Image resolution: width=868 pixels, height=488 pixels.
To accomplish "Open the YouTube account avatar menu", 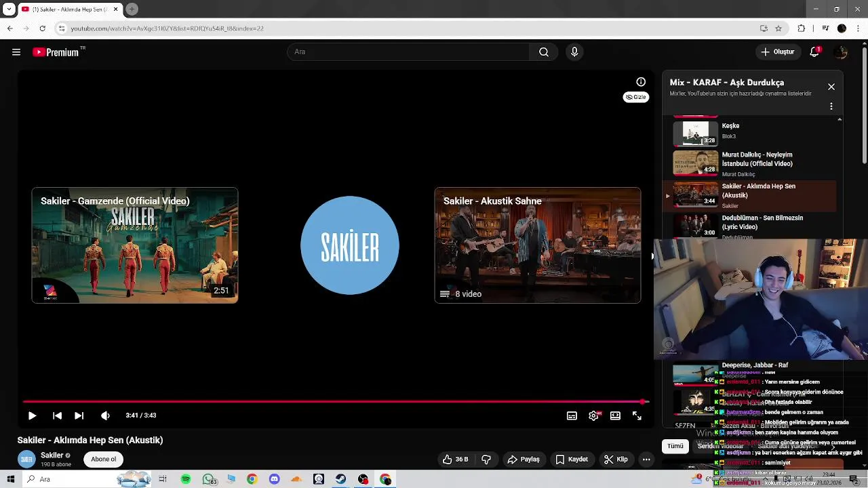I will pos(841,52).
